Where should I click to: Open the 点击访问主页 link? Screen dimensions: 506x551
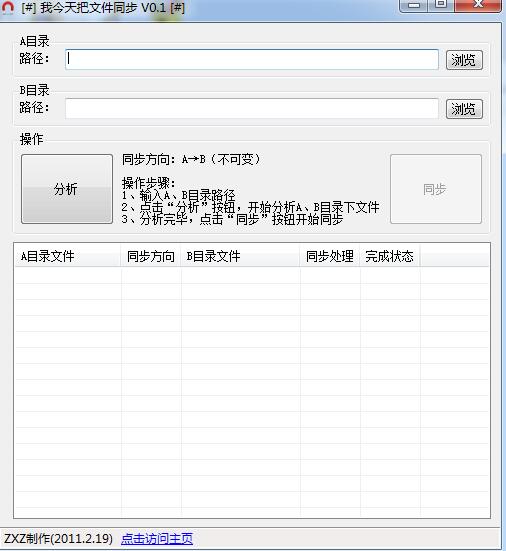coord(157,538)
